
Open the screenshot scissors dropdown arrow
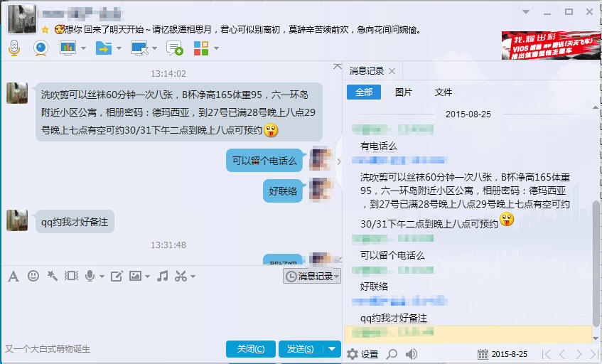click(x=193, y=277)
